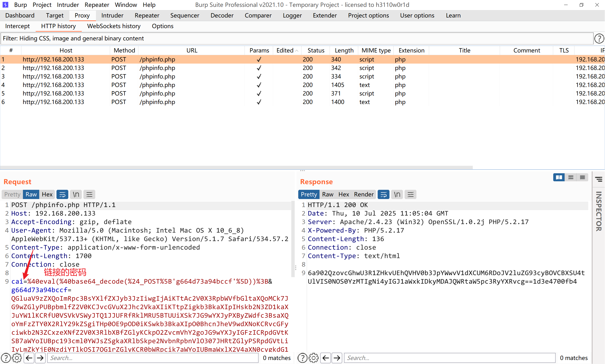Open the Intruder menu in menu bar
Viewport: 605px width, 364px height.
coord(68,5)
